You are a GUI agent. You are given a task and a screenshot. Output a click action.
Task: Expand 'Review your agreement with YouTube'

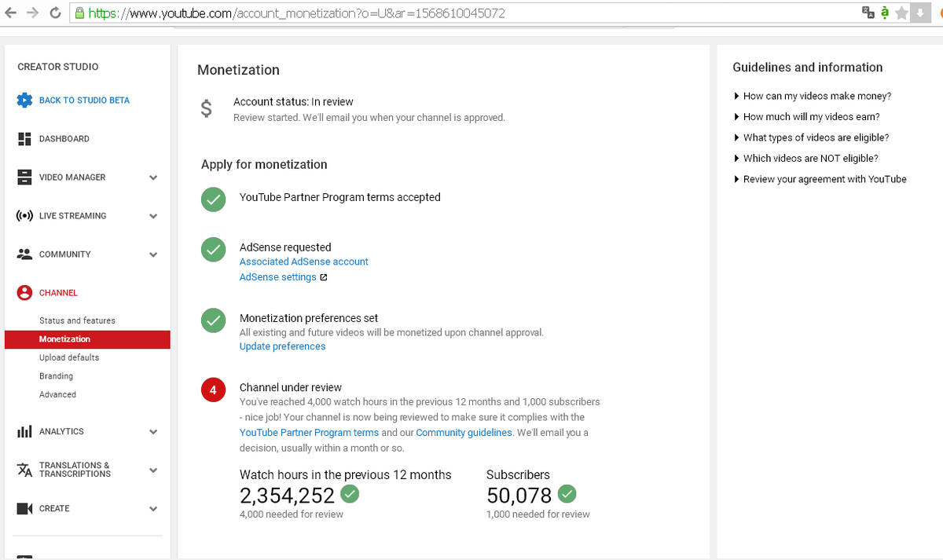tap(820, 179)
